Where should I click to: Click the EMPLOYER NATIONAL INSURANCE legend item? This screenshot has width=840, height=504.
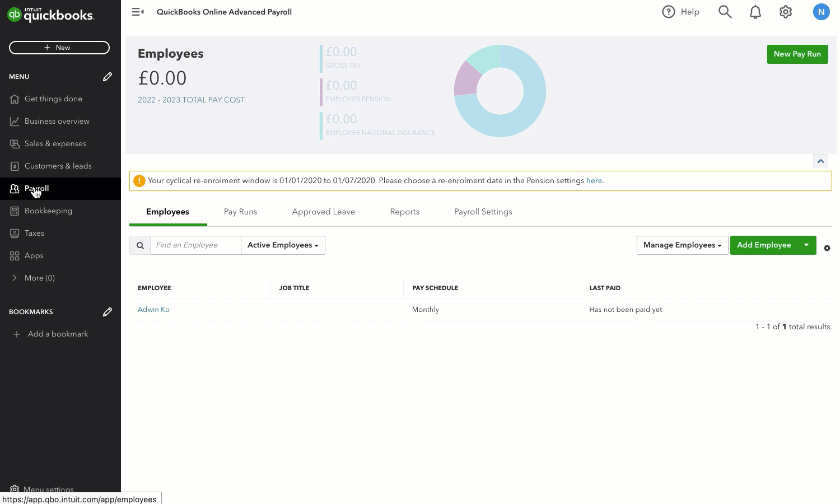(x=378, y=125)
